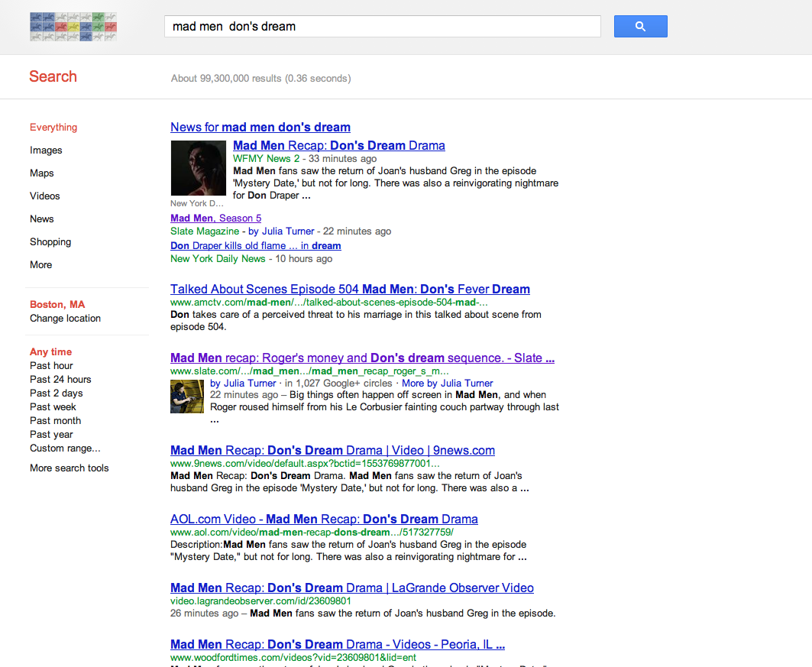
Task: Open News for mad men don's dream
Action: pos(260,128)
